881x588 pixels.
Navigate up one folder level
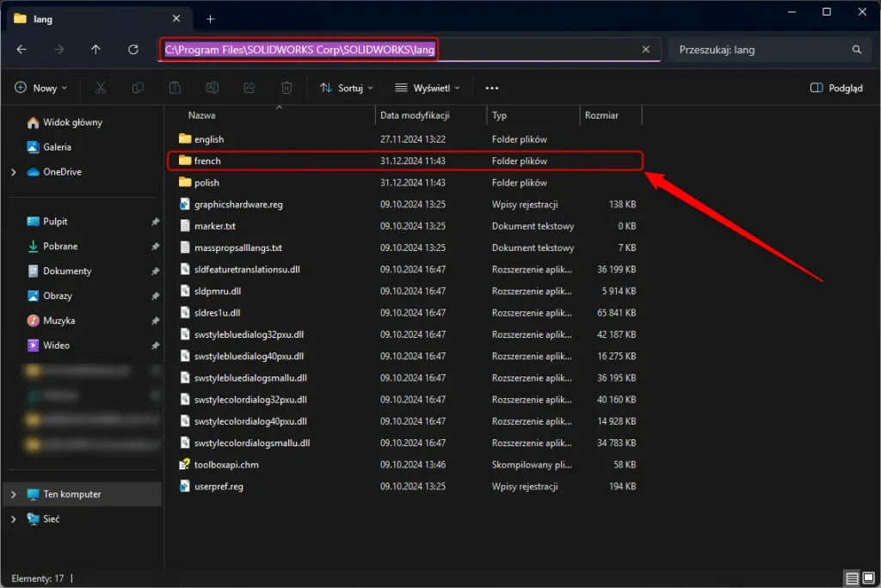[96, 49]
